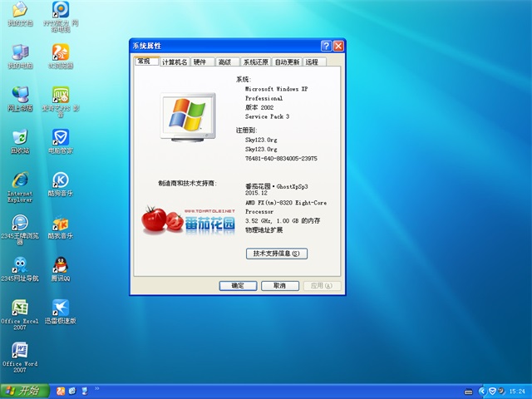
Task: Click 取消 in the system properties dialog
Action: (x=280, y=285)
